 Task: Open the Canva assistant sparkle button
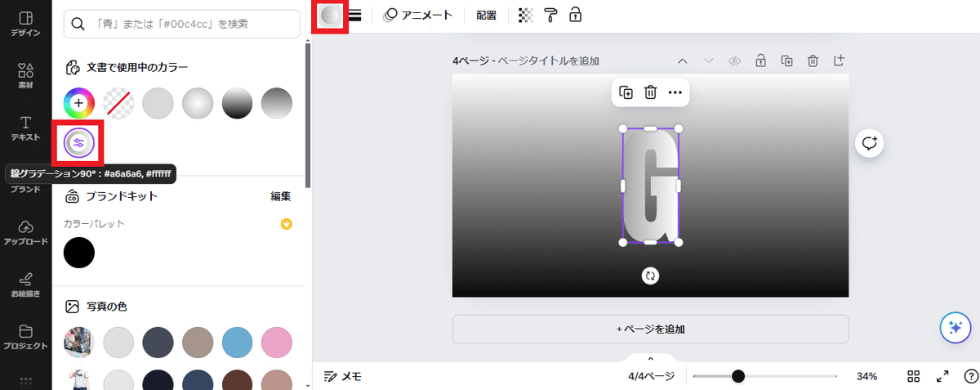pos(954,328)
